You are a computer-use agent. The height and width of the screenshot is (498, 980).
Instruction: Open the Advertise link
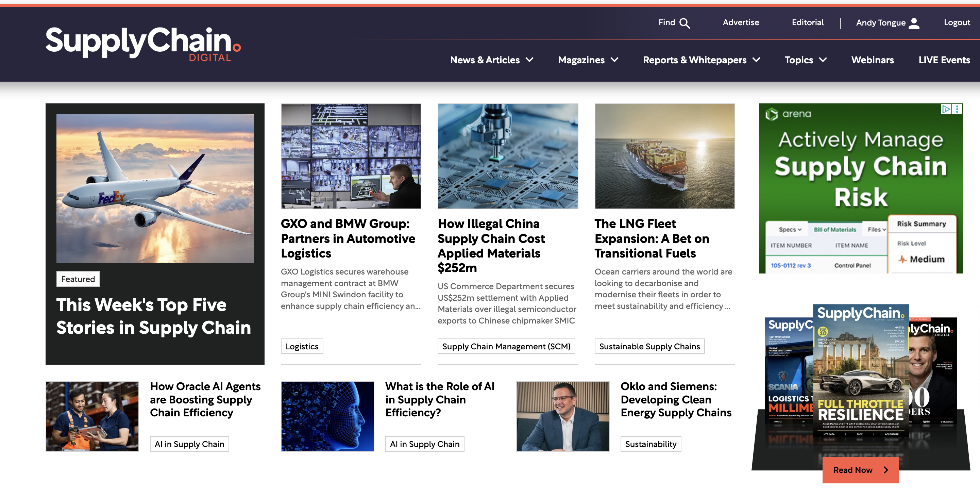[740, 22]
